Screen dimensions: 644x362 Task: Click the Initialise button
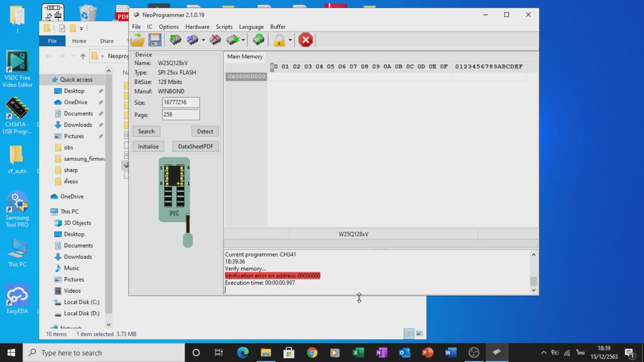(x=148, y=146)
